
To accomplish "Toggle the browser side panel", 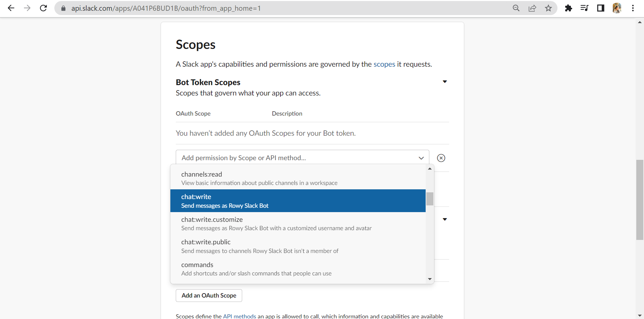I will click(600, 8).
